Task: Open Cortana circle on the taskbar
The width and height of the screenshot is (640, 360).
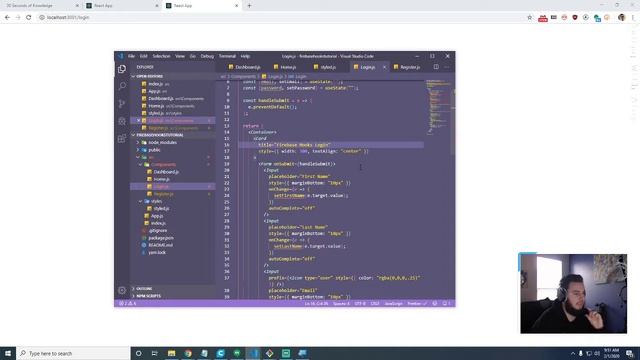Action: pyautogui.click(x=138, y=353)
